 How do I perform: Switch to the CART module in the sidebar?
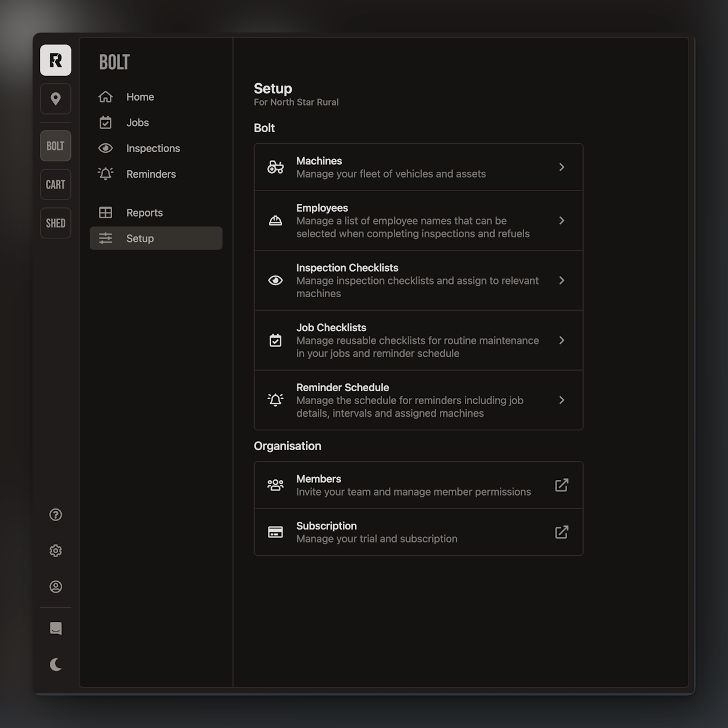pos(55,184)
